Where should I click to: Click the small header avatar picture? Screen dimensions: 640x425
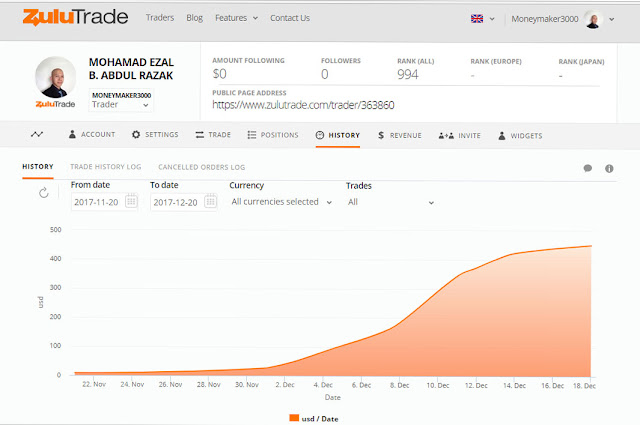point(593,19)
